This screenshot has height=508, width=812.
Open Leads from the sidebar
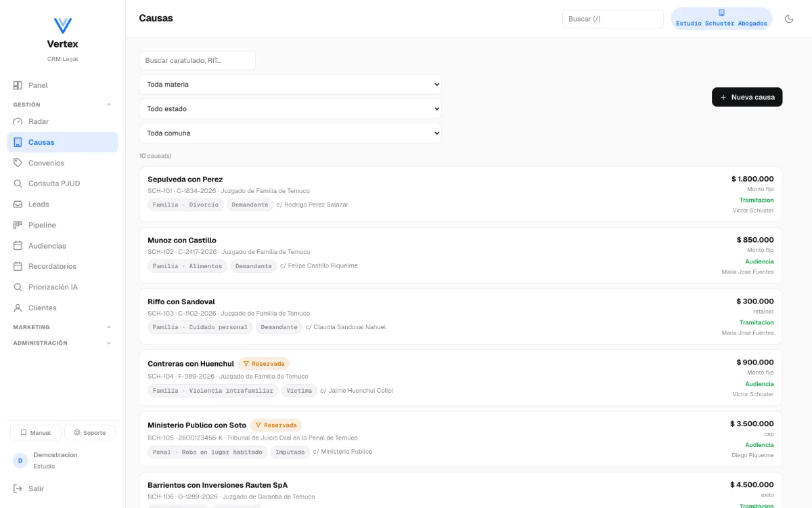click(62, 204)
